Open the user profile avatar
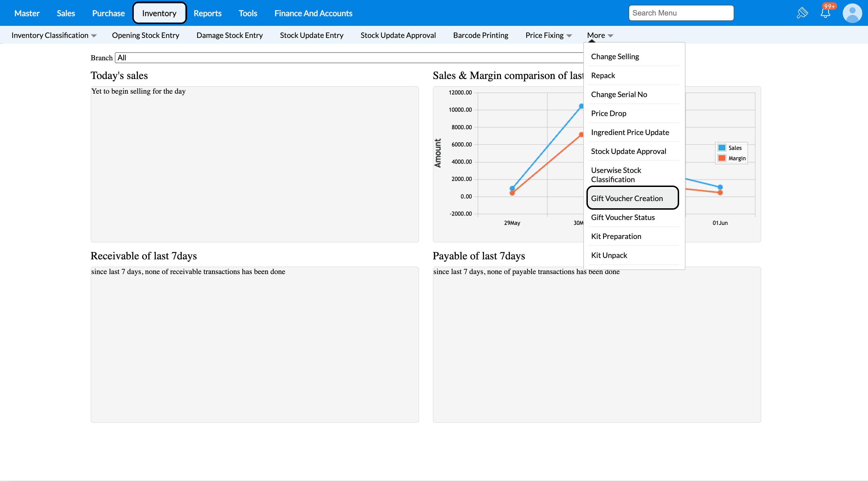Screen dimensions: 868x482 tap(852, 13)
